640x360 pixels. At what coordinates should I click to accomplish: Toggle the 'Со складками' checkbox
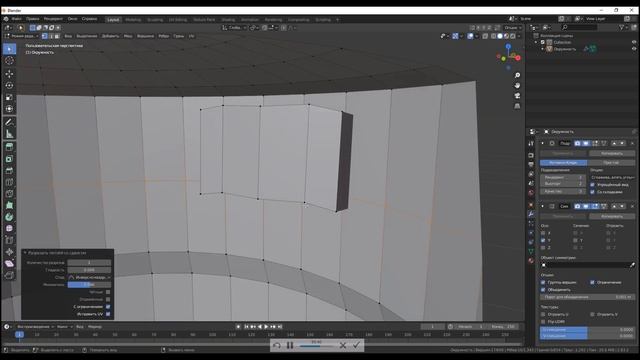(x=592, y=192)
